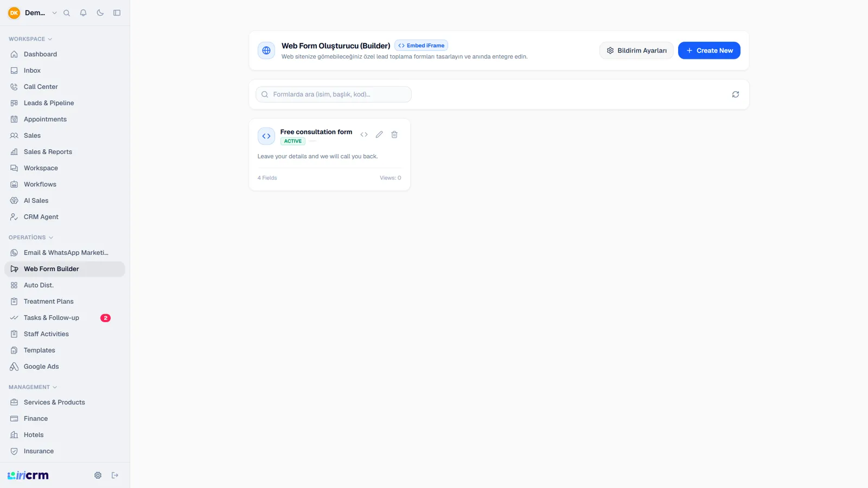Screen dimensions: 868x488
Task: Open Call Center page
Action: pos(65,87)
